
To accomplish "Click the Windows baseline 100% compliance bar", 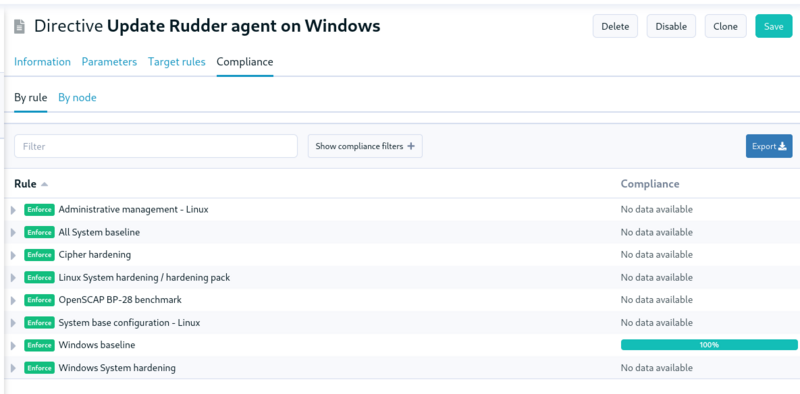I will (x=709, y=345).
